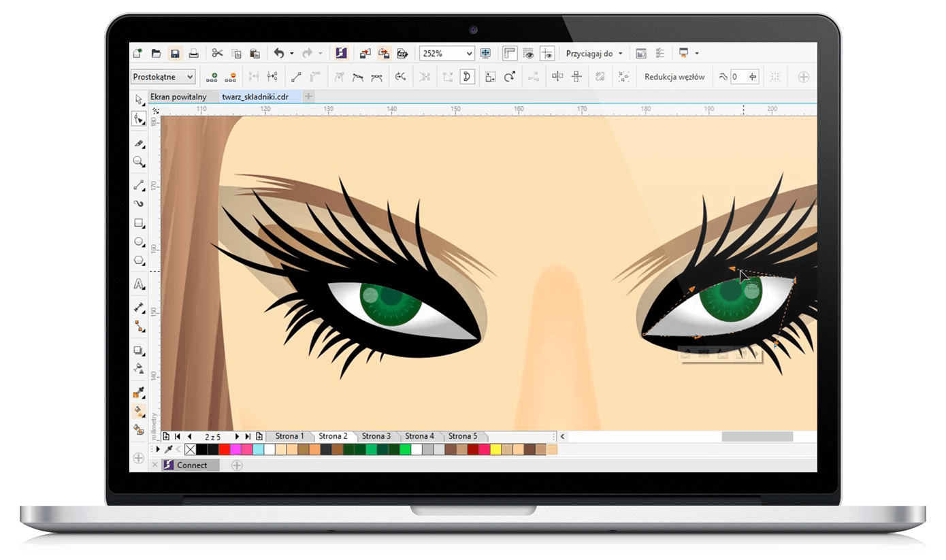This screenshot has height=560, width=946.
Task: Click the Publish to PDF icon
Action: point(403,53)
